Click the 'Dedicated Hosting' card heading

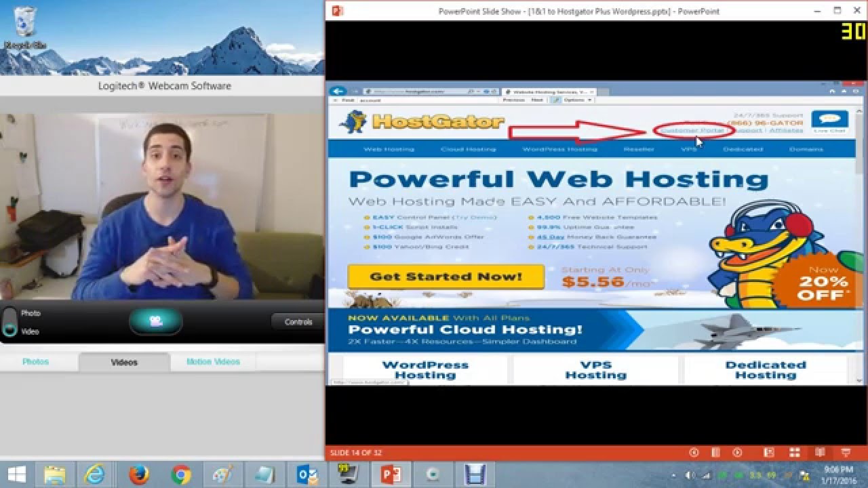[x=766, y=370]
